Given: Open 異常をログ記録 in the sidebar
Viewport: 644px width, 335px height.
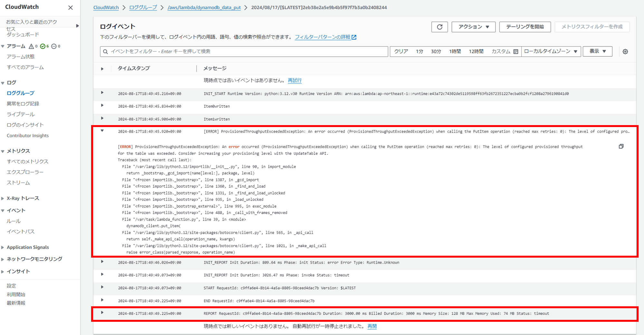Looking at the screenshot, I should (23, 104).
